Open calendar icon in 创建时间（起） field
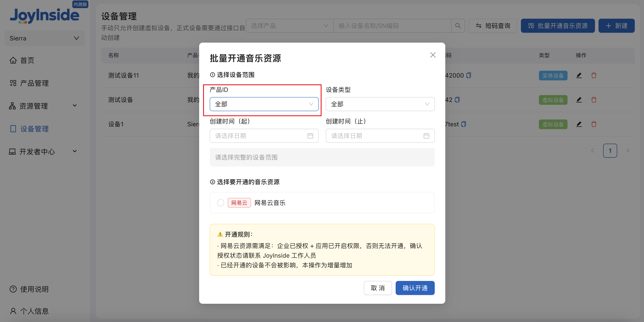644x322 pixels. tap(310, 136)
